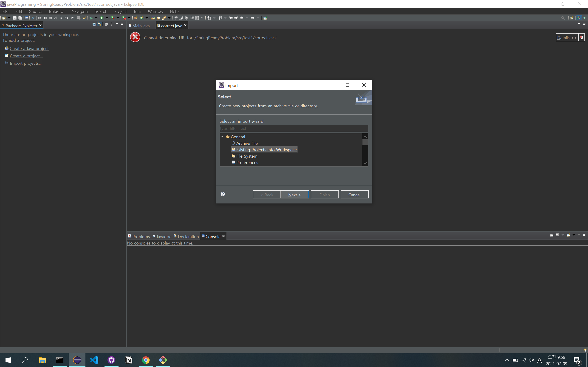The width and height of the screenshot is (588, 367).
Task: Open help using the Import dialog's question mark
Action: (x=223, y=194)
